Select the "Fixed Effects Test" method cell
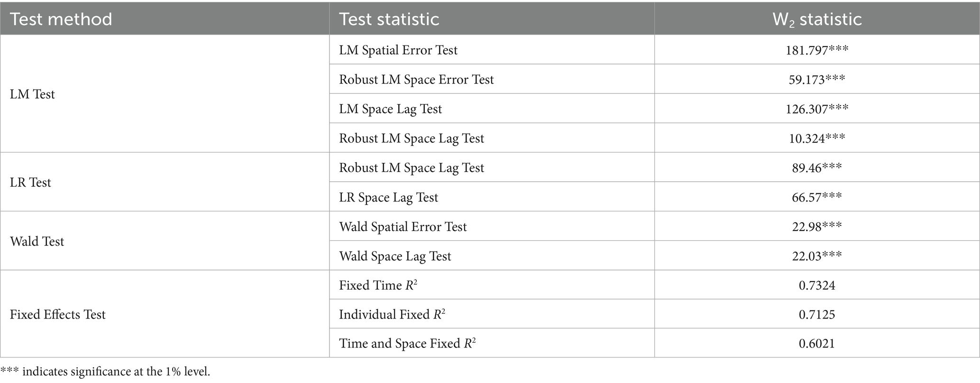 click(57, 315)
